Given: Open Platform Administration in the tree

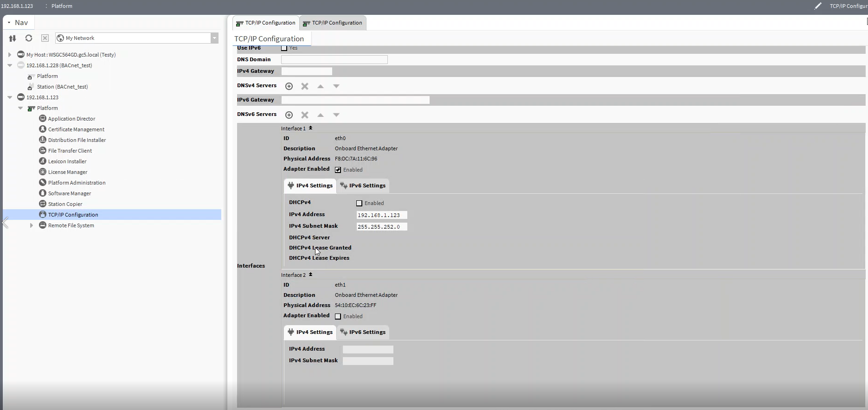Looking at the screenshot, I should (77, 183).
